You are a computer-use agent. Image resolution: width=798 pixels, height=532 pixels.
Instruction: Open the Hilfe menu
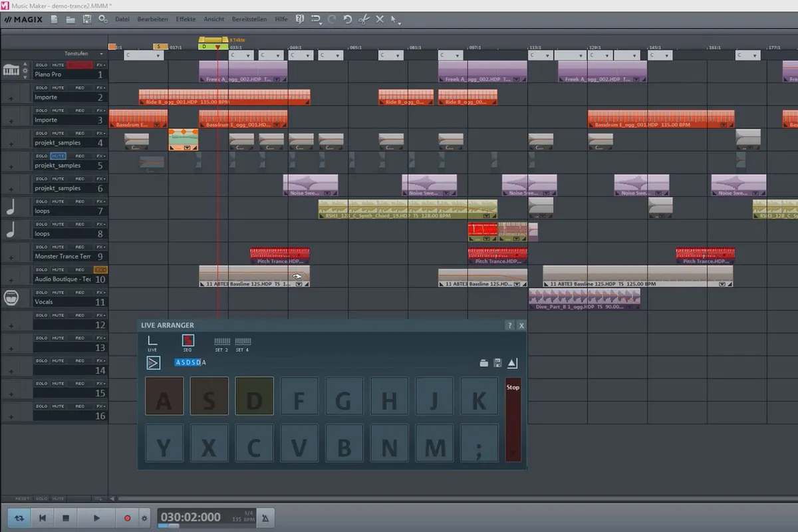pos(281,19)
